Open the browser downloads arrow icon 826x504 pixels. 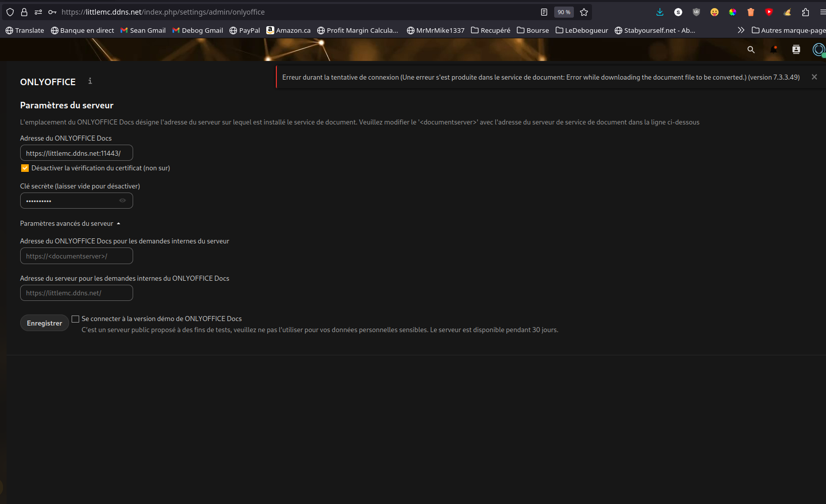click(660, 12)
